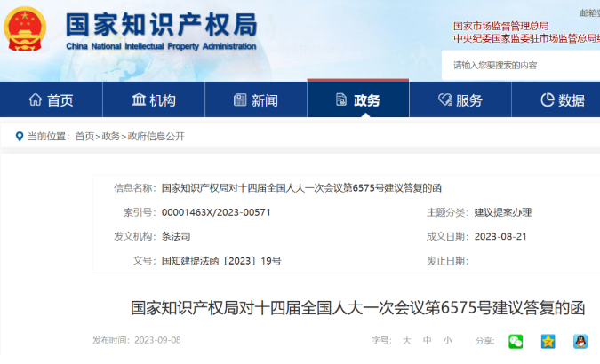Share to Qzone star icon
600x364 pixels.
[x=548, y=341]
